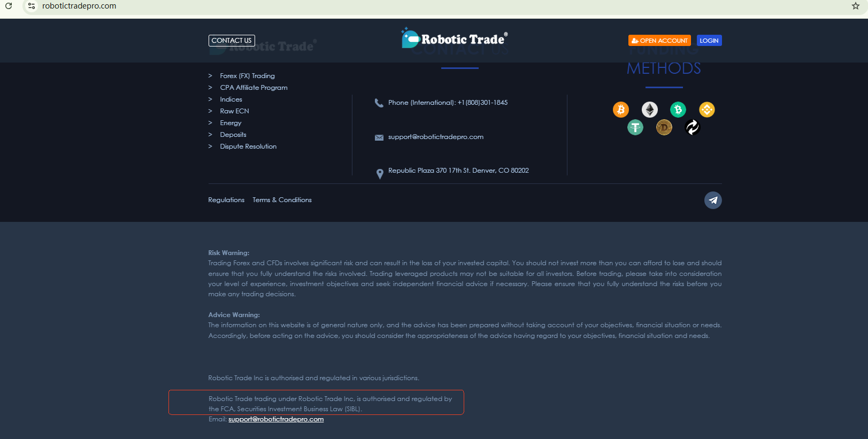Click the Republic Plaza Denver address

458,171
